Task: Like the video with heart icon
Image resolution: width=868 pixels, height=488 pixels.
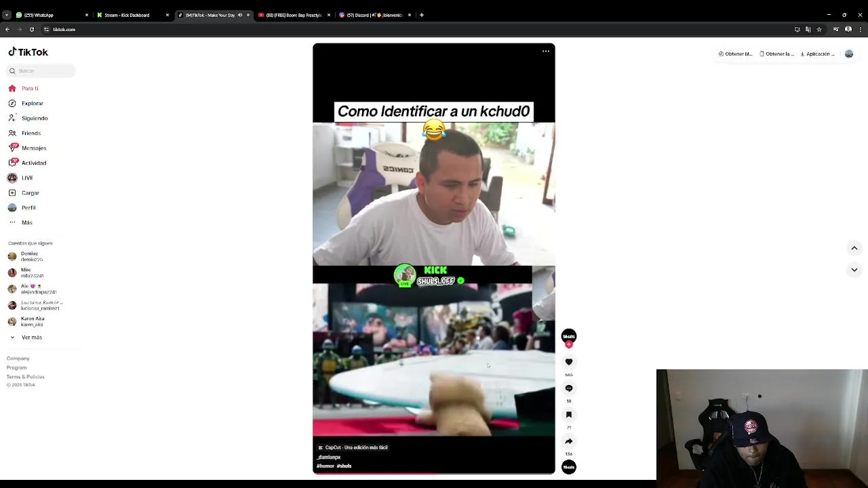Action: tap(569, 362)
